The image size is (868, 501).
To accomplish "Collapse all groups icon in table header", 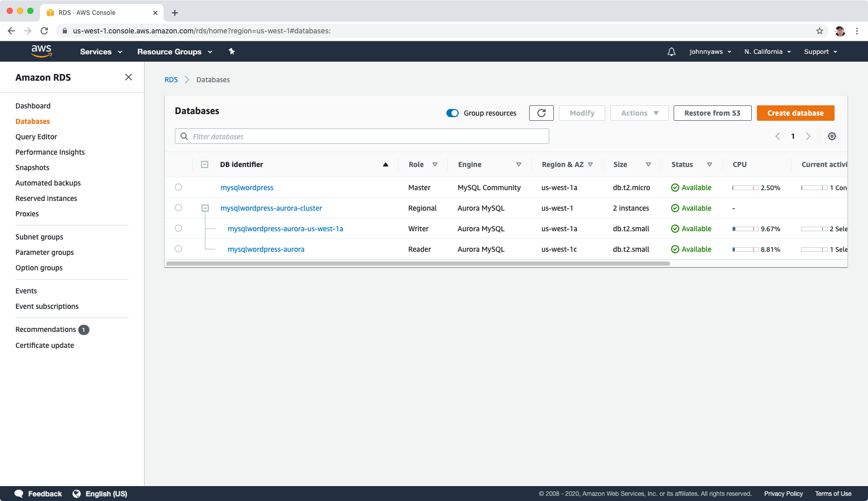I will [x=205, y=164].
